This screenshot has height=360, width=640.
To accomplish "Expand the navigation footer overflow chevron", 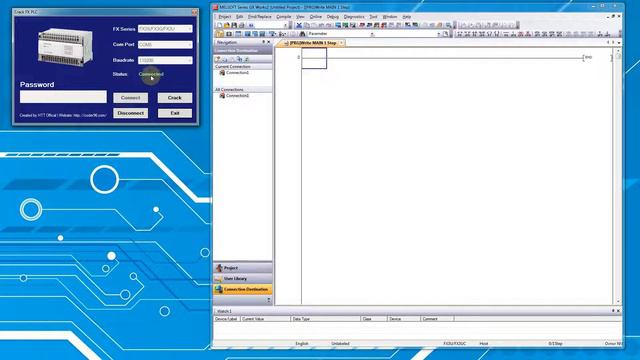I will (x=269, y=300).
